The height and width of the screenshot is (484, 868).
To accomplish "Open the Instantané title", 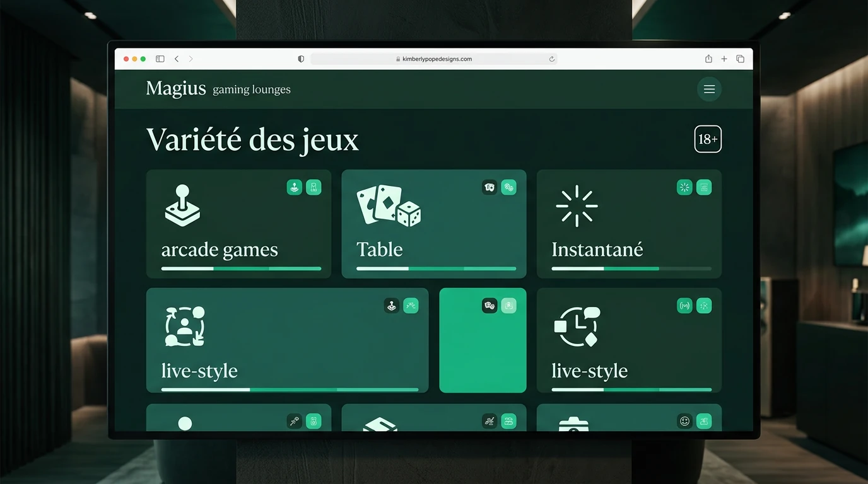I will 597,250.
